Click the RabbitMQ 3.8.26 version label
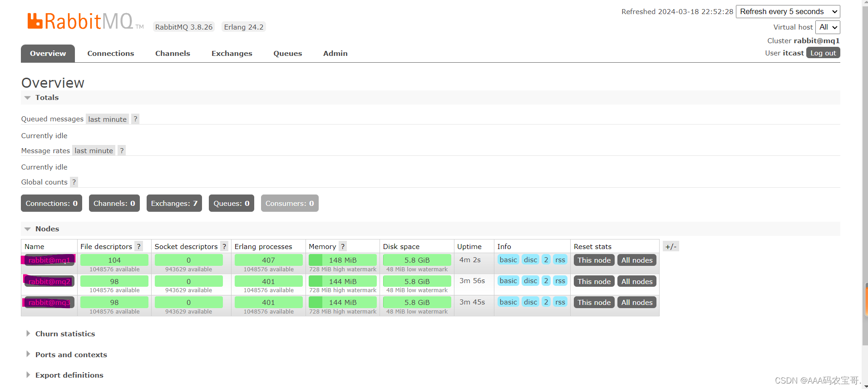This screenshot has width=868, height=389. pos(184,27)
